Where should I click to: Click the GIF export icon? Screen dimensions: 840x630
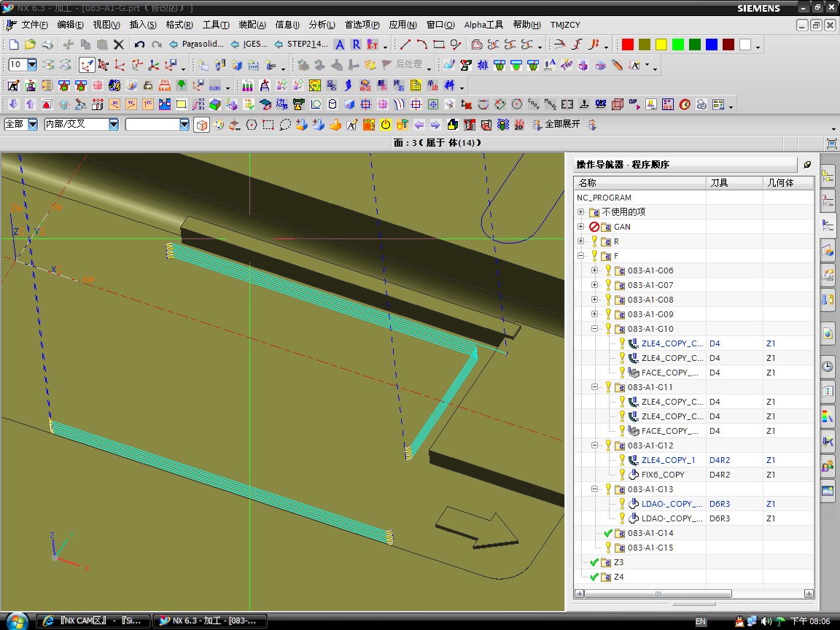click(x=633, y=104)
